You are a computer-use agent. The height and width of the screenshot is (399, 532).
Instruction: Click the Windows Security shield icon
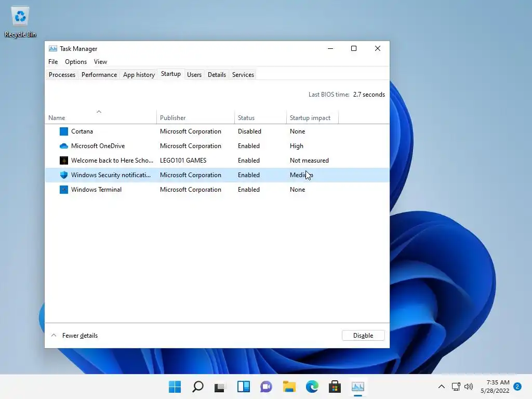[64, 175]
